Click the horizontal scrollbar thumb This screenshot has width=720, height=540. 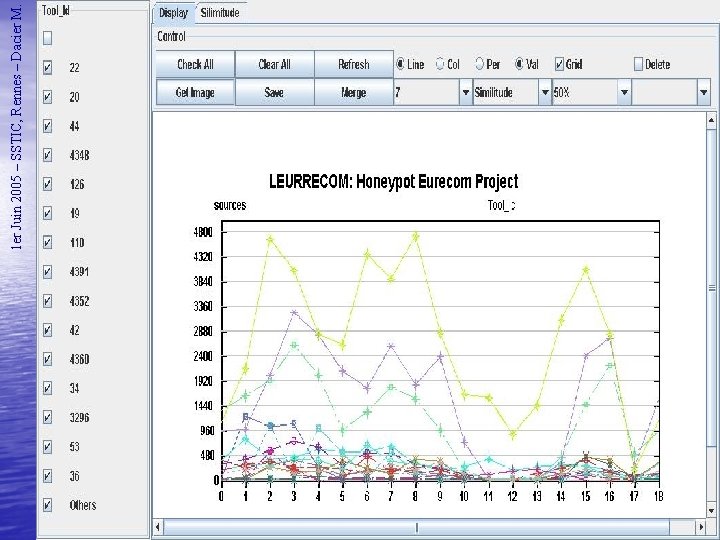click(416, 527)
